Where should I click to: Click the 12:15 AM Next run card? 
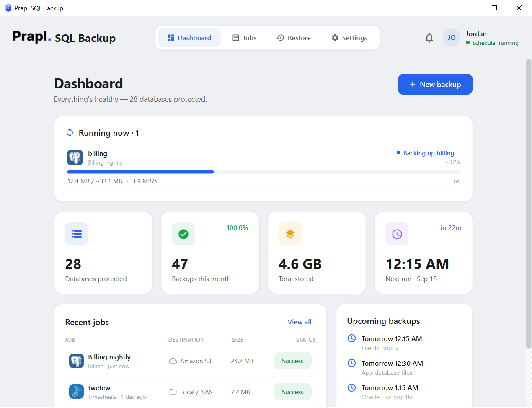pos(424,253)
